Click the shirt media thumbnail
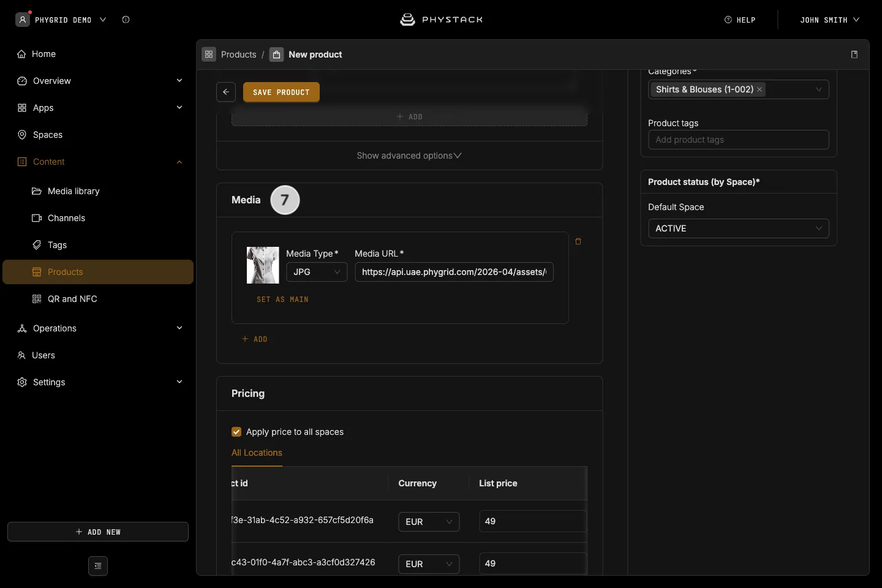Screen dimensions: 882x588 pos(263,265)
